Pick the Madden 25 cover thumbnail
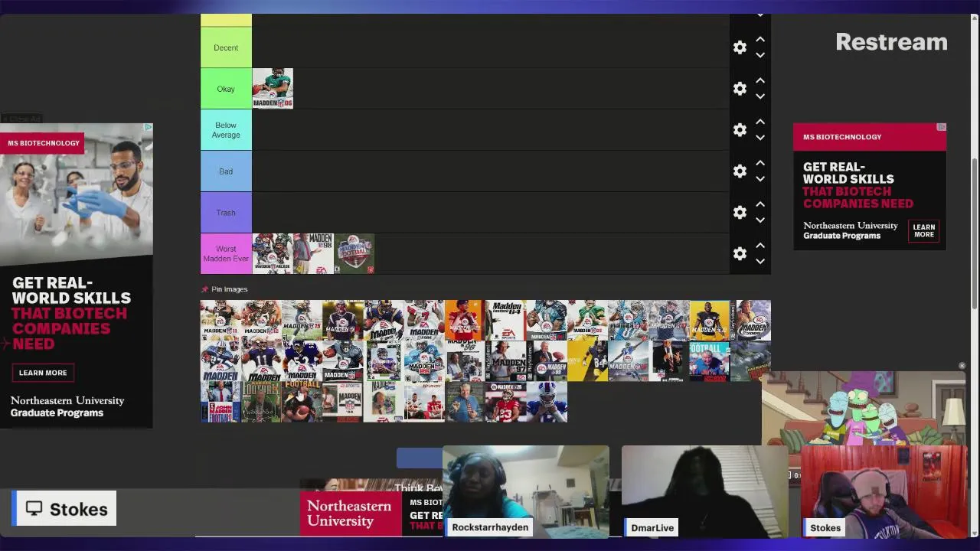Viewport: 980px width, 551px height. (x=423, y=360)
